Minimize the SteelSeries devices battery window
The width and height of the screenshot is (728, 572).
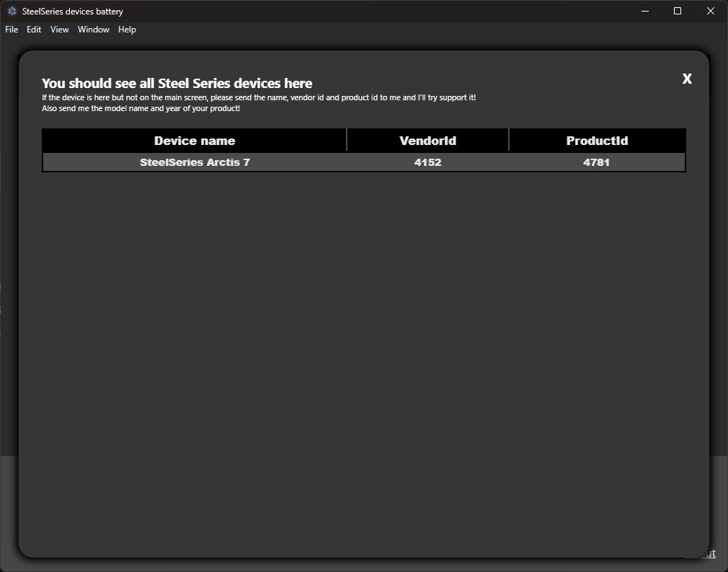pyautogui.click(x=645, y=11)
